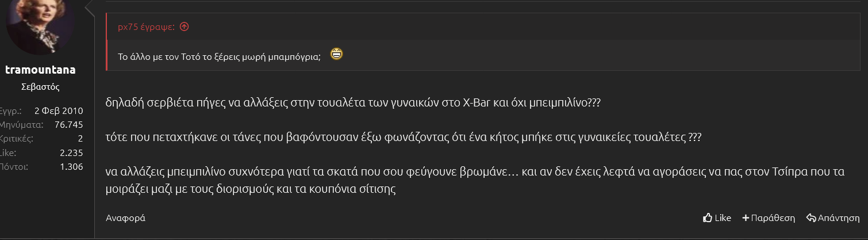Click the up-arrow icon beside px75's quote
The image size is (868, 240).
184,26
